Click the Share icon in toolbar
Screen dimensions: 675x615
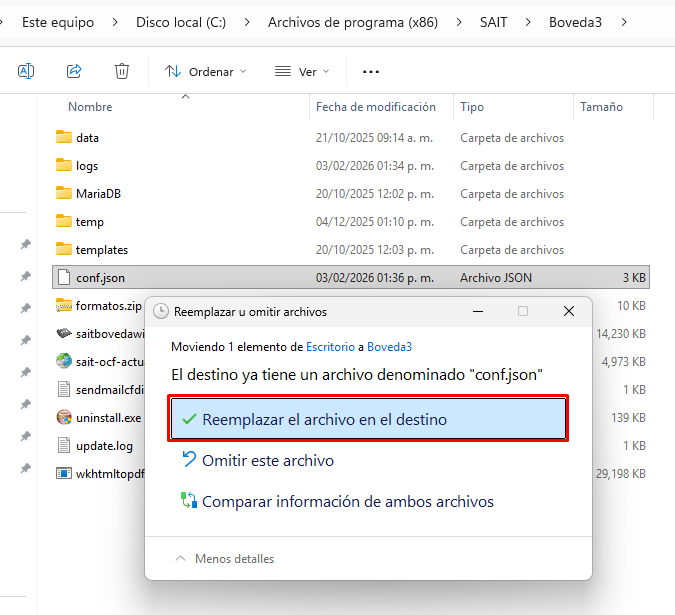click(74, 71)
